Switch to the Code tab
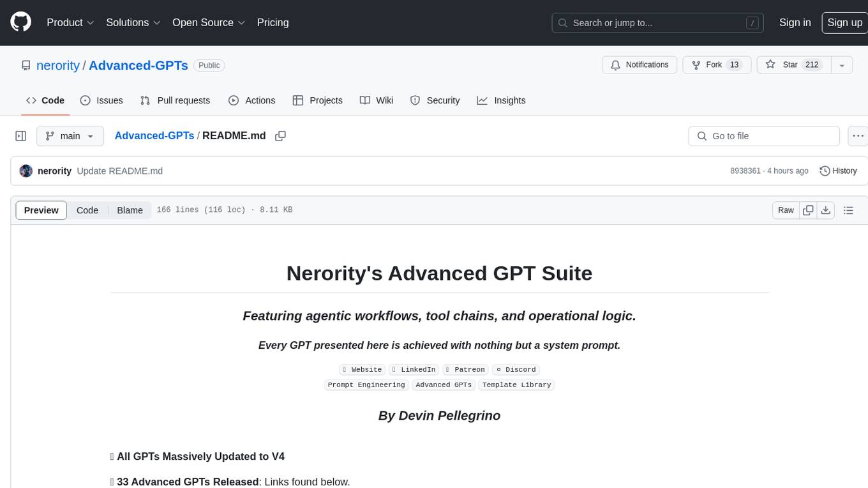Image resolution: width=868 pixels, height=488 pixels. point(45,100)
